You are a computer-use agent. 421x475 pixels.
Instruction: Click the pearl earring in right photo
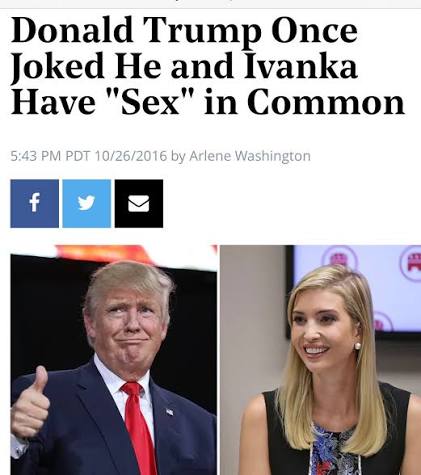click(x=357, y=345)
